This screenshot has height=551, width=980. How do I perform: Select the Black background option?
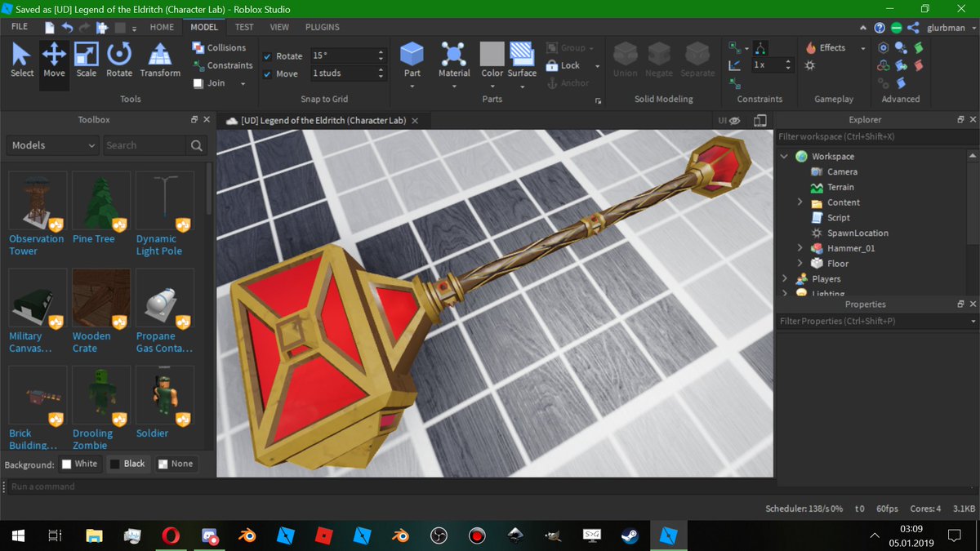127,464
